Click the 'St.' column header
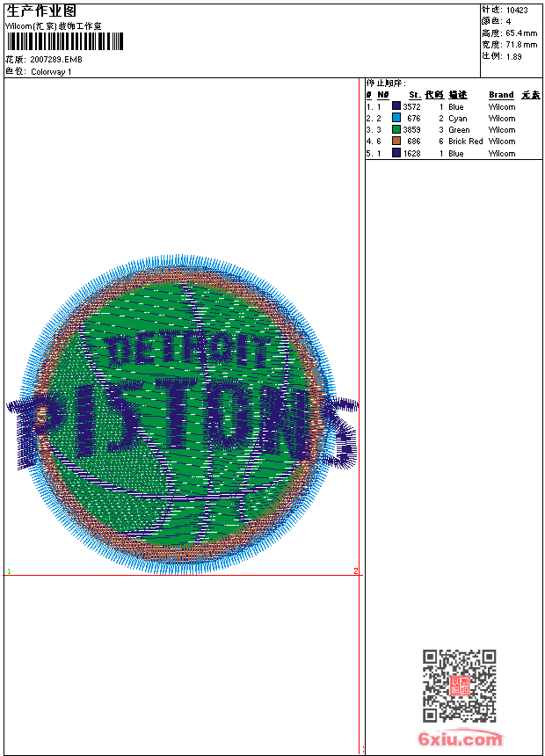545x756 pixels. click(x=415, y=95)
